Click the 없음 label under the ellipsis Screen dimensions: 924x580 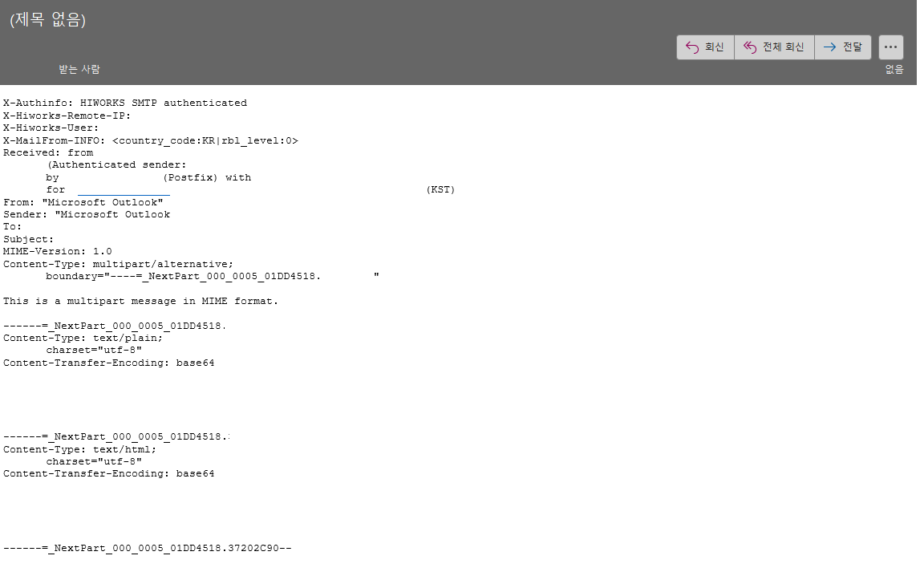coord(894,69)
